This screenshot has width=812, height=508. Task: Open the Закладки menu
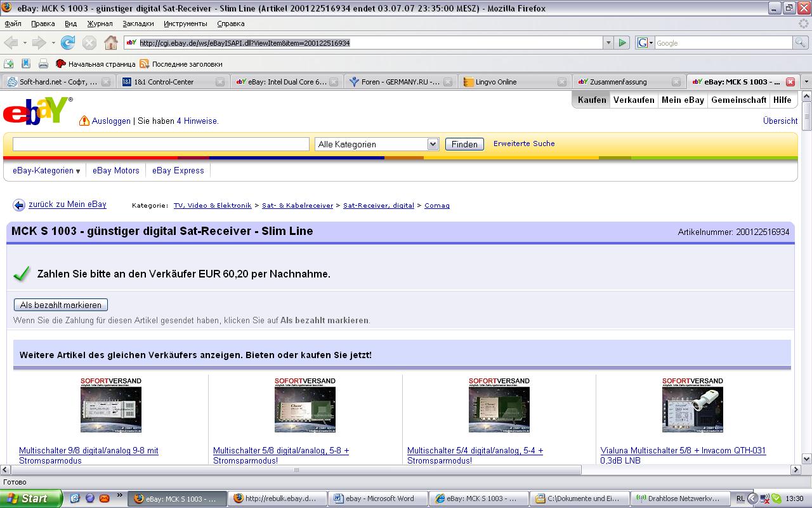tap(138, 23)
